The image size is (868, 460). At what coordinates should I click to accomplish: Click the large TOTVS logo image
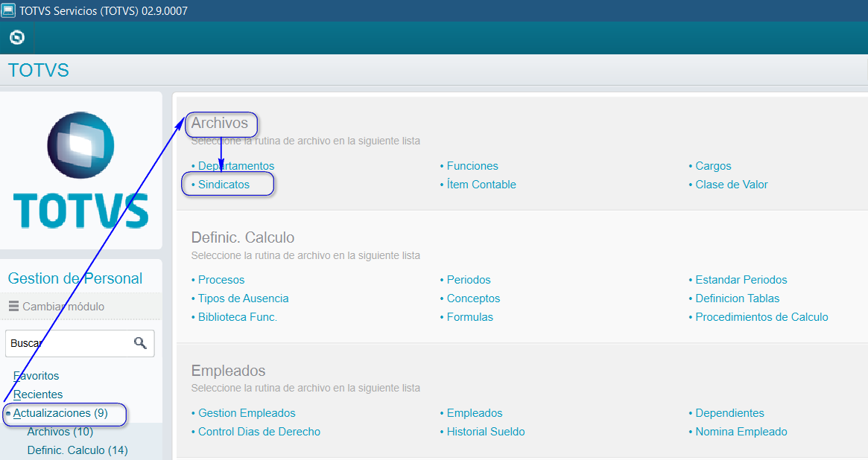80,170
